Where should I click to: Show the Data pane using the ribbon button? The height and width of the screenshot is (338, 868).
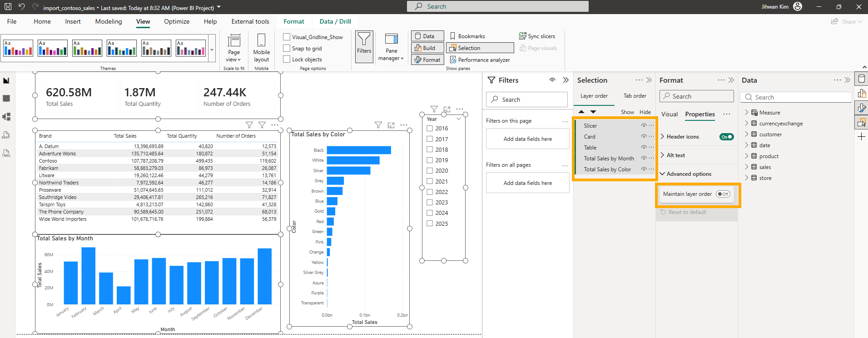(427, 36)
